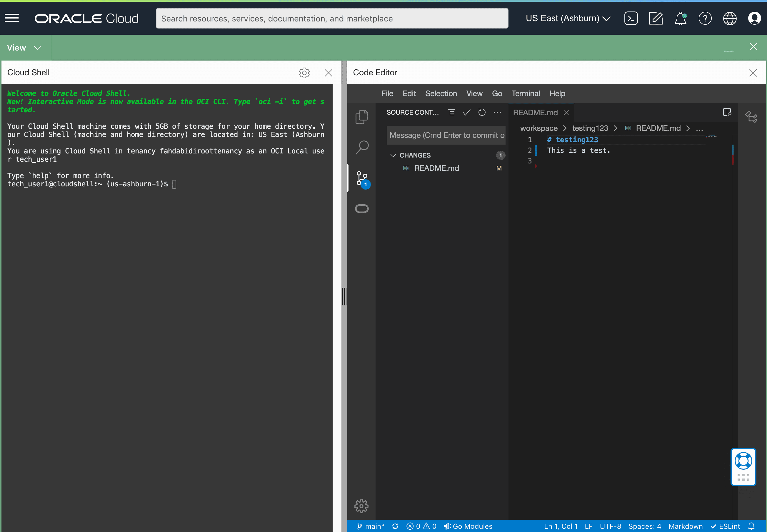
Task: Open the Go menu
Action: [x=497, y=94]
